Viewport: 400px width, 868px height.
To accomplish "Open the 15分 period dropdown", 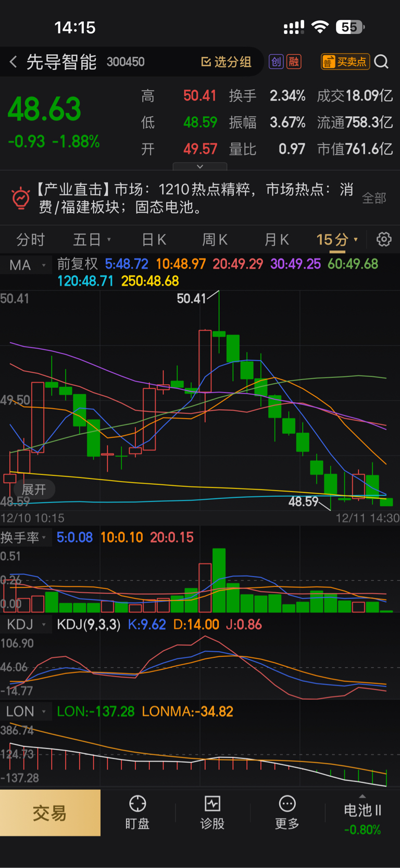I will pyautogui.click(x=337, y=240).
